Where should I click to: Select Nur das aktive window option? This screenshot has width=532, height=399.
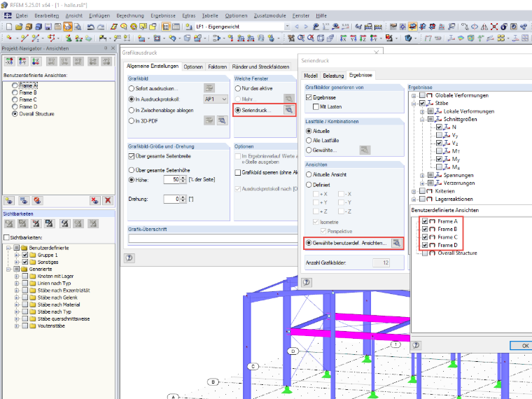(238, 88)
